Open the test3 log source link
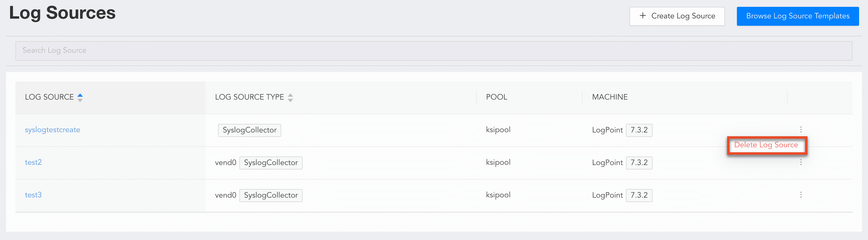Image resolution: width=868 pixels, height=240 pixels. [33, 195]
